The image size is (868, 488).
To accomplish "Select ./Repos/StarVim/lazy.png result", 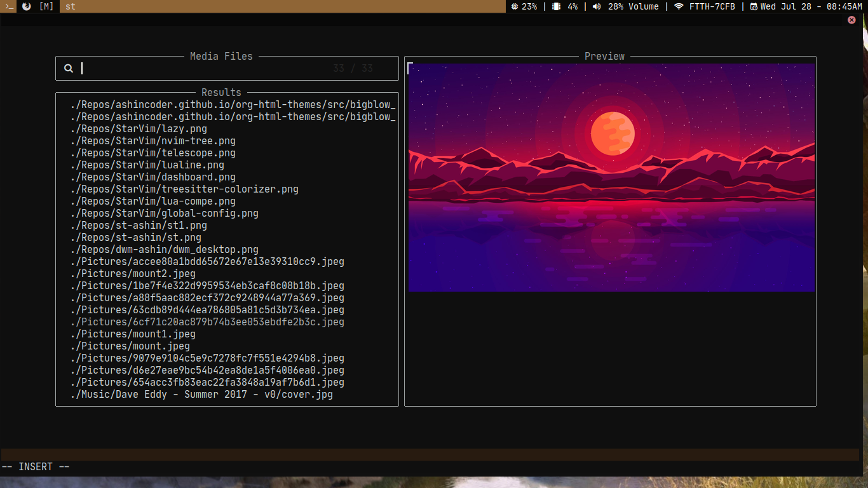I will [x=139, y=128].
